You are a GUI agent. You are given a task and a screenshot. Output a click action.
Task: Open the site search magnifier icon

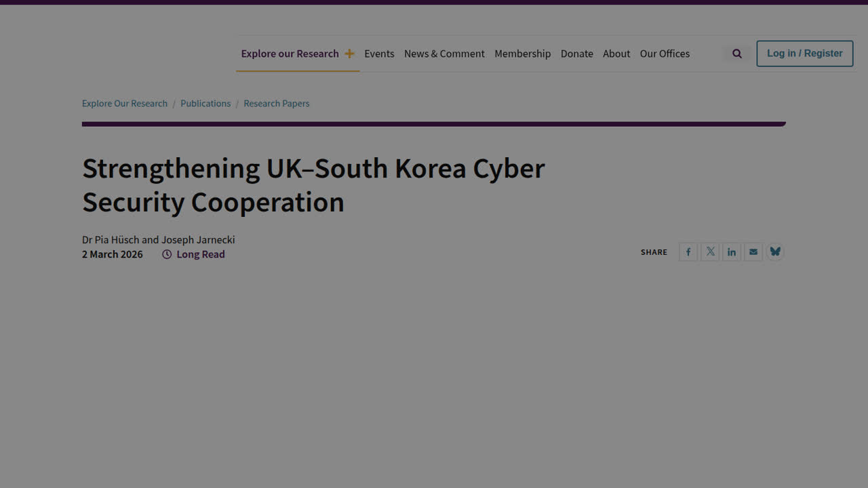(x=737, y=54)
